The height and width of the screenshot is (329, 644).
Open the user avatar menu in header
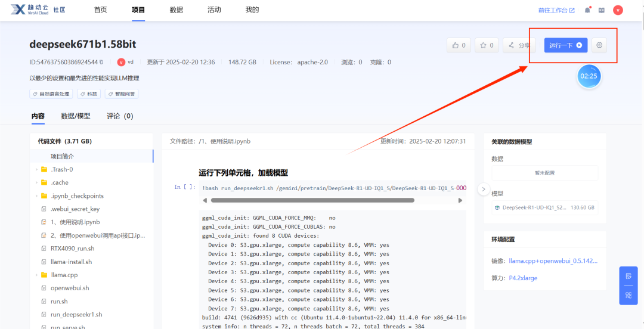click(x=618, y=10)
